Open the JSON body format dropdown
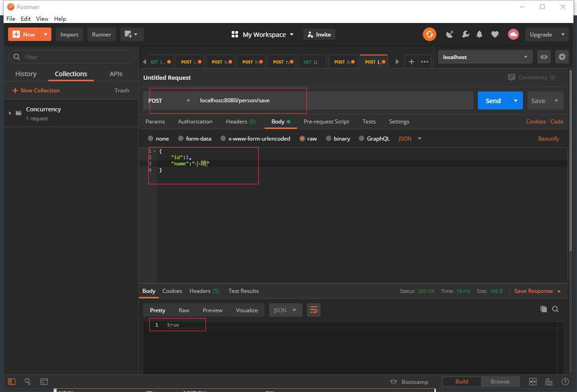Screen dimensions: 577x392 click(x=410, y=138)
